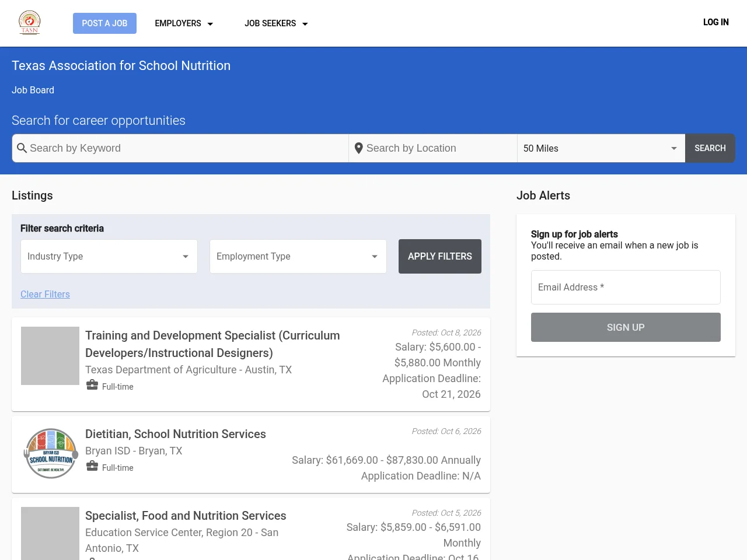Click the location pin icon
747x560 pixels.
[359, 148]
